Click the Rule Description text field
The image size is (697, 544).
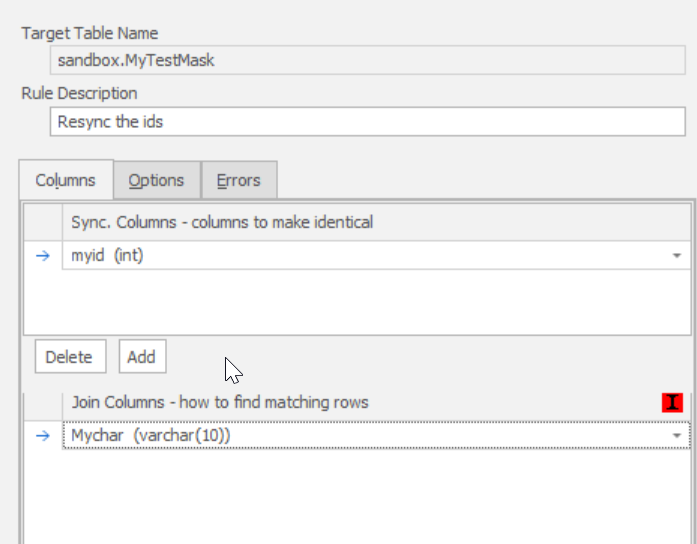pos(367,121)
